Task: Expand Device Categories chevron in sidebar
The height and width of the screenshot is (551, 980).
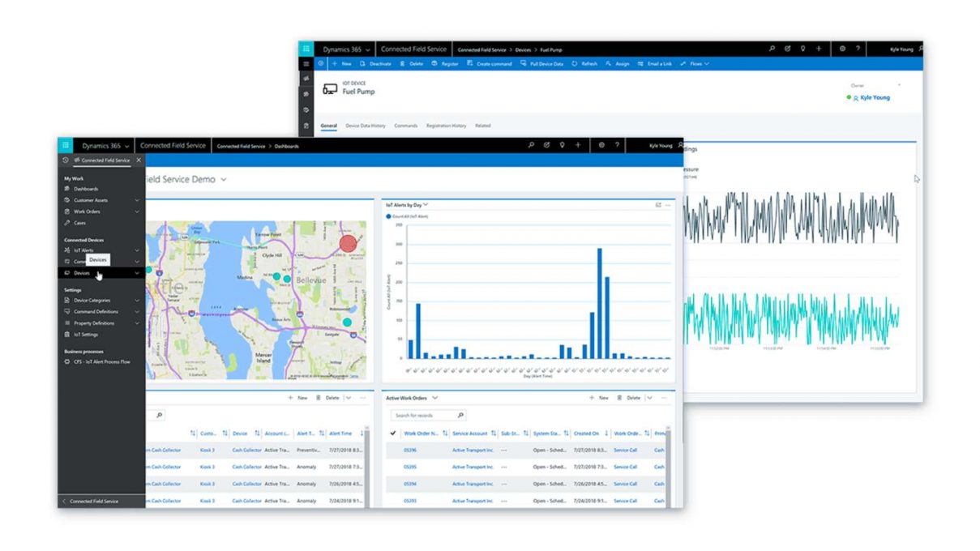Action: coord(137,301)
